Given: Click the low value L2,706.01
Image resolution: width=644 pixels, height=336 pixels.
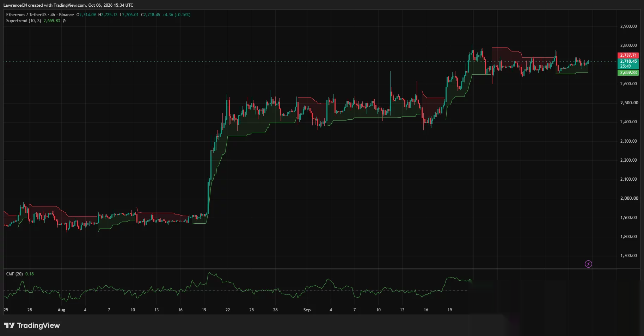Looking at the screenshot, I should (129, 15).
